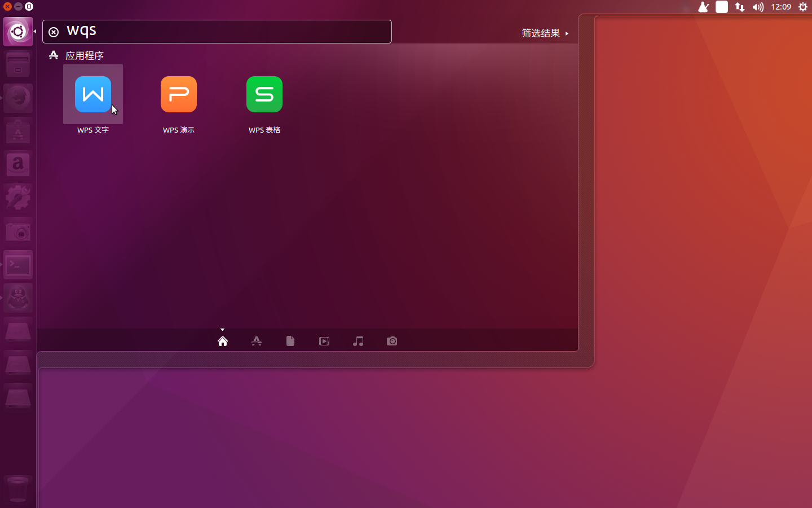Clear the wqs search text
The width and height of the screenshot is (812, 508).
point(54,32)
